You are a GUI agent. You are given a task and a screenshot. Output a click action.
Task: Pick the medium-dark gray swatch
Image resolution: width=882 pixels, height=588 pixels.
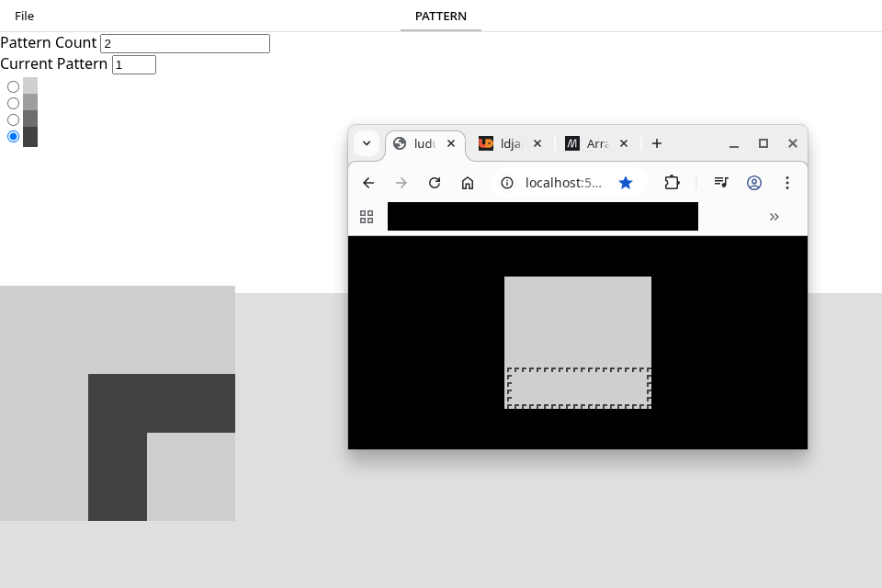[x=30, y=119]
